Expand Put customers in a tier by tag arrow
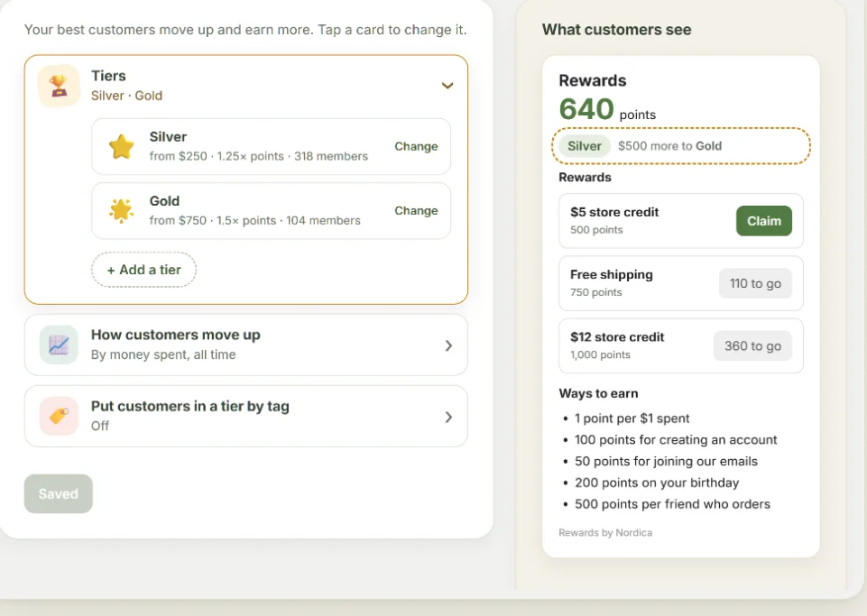 (448, 417)
